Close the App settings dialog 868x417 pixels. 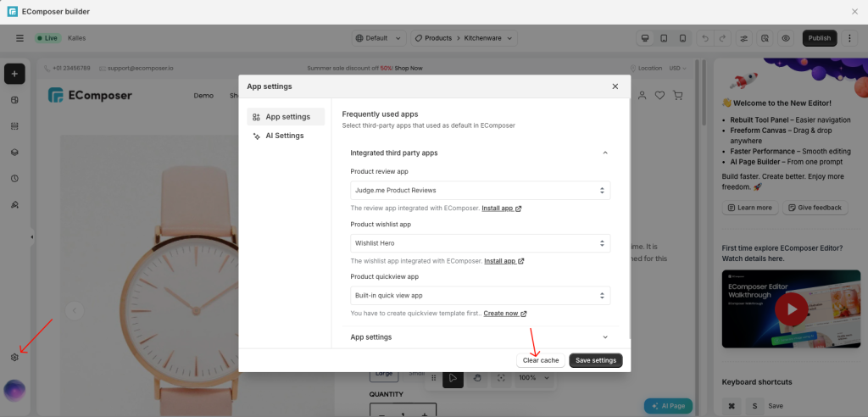[x=615, y=86]
